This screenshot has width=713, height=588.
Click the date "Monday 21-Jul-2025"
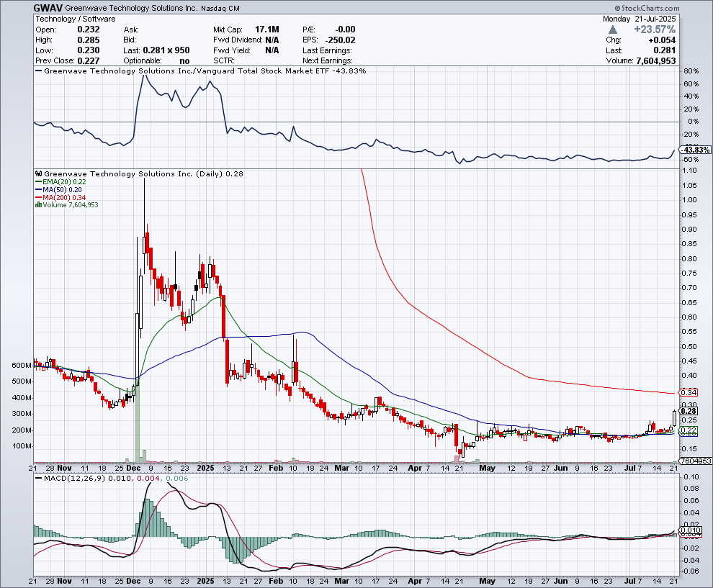pyautogui.click(x=640, y=19)
